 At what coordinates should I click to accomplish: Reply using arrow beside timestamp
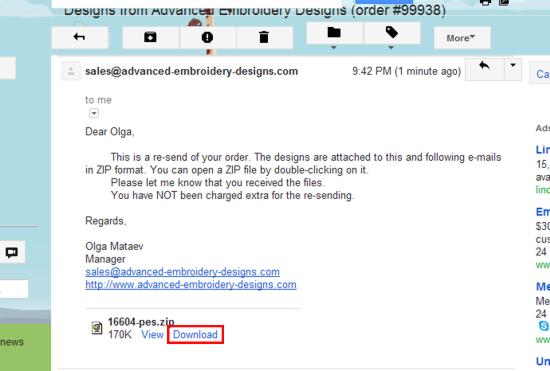click(x=484, y=68)
